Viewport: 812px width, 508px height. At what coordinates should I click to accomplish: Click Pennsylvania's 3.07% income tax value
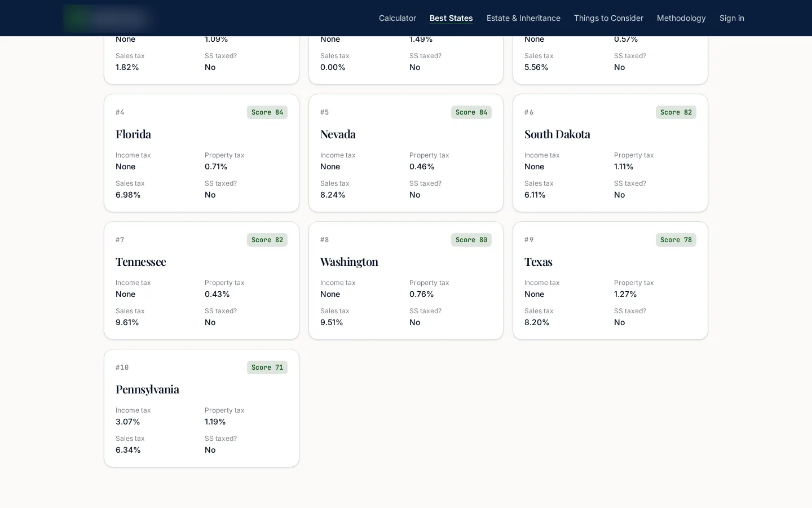click(x=128, y=422)
